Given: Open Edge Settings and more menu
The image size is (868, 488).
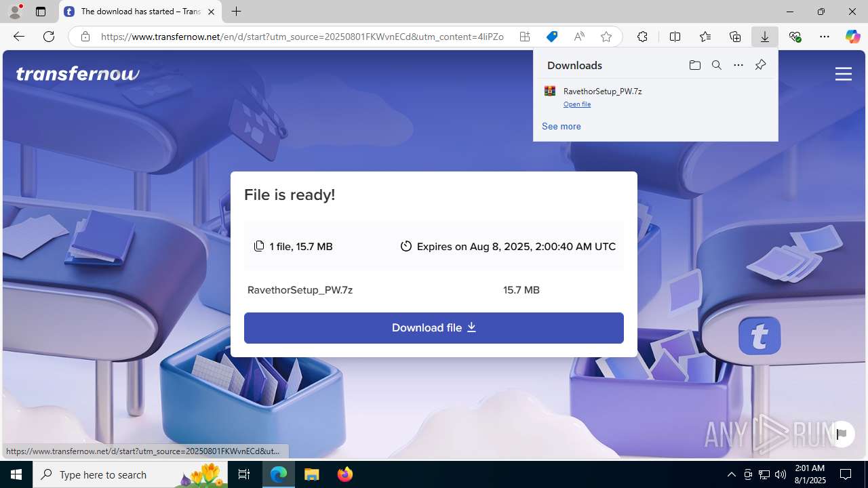Looking at the screenshot, I should pyautogui.click(x=825, y=37).
